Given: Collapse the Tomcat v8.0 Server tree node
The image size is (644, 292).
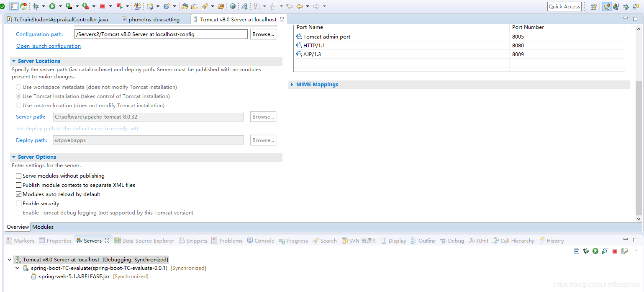Looking at the screenshot, I should point(10,260).
